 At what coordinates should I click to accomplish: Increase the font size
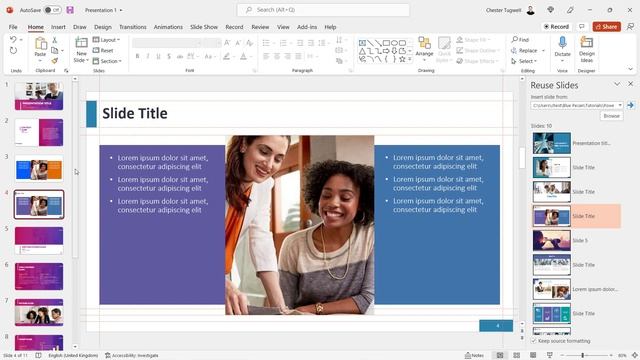[227, 42]
